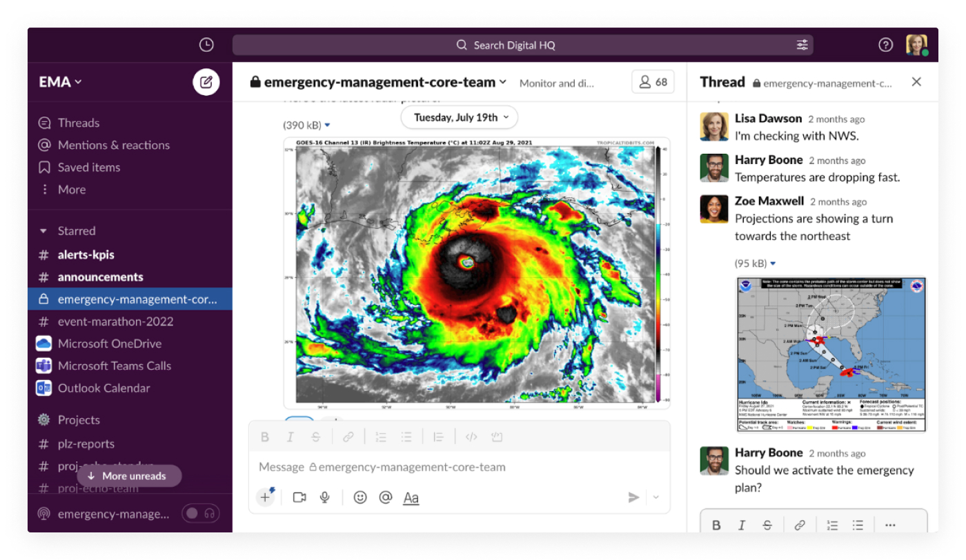Click the Search Digital HQ field

click(522, 45)
